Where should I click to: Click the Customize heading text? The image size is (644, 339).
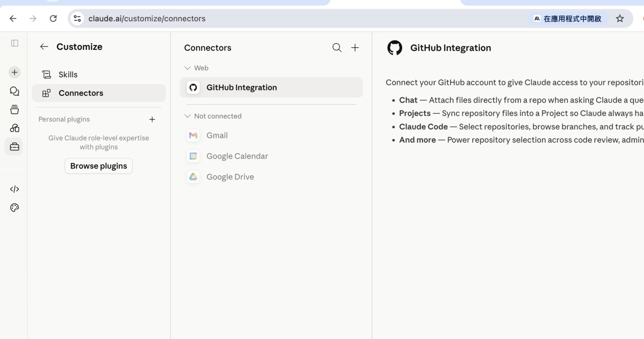pos(80,46)
